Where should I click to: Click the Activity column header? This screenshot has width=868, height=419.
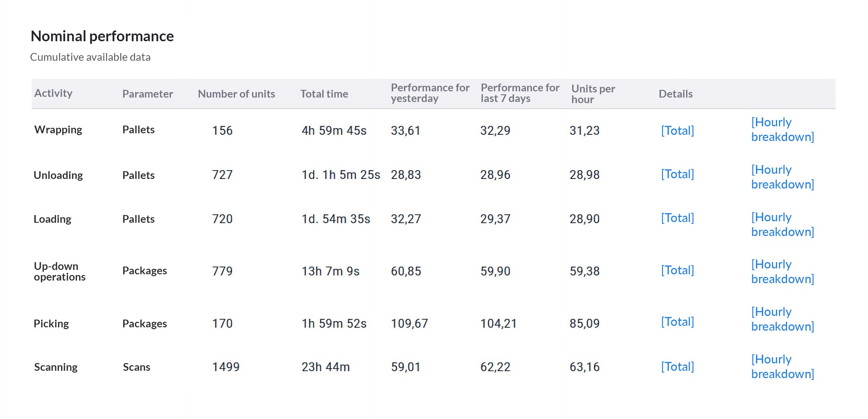(x=53, y=93)
